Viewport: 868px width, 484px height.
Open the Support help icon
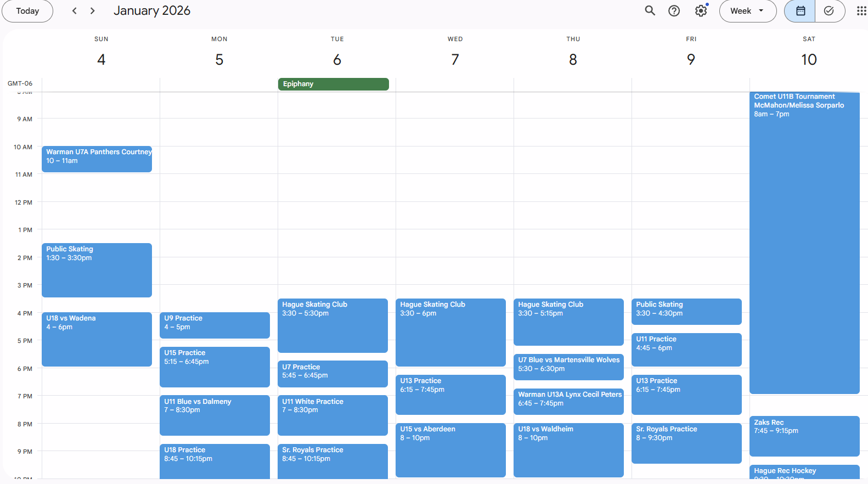coord(674,11)
